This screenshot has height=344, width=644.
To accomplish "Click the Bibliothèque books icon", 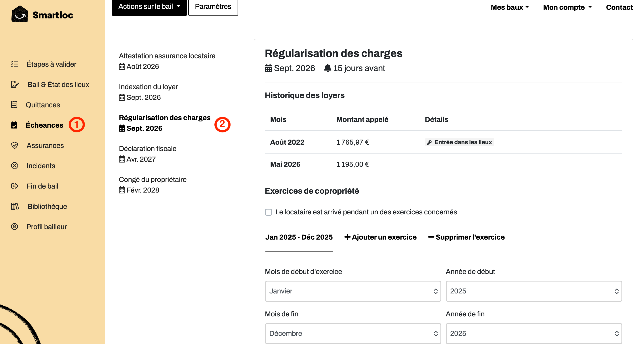I will pyautogui.click(x=15, y=206).
